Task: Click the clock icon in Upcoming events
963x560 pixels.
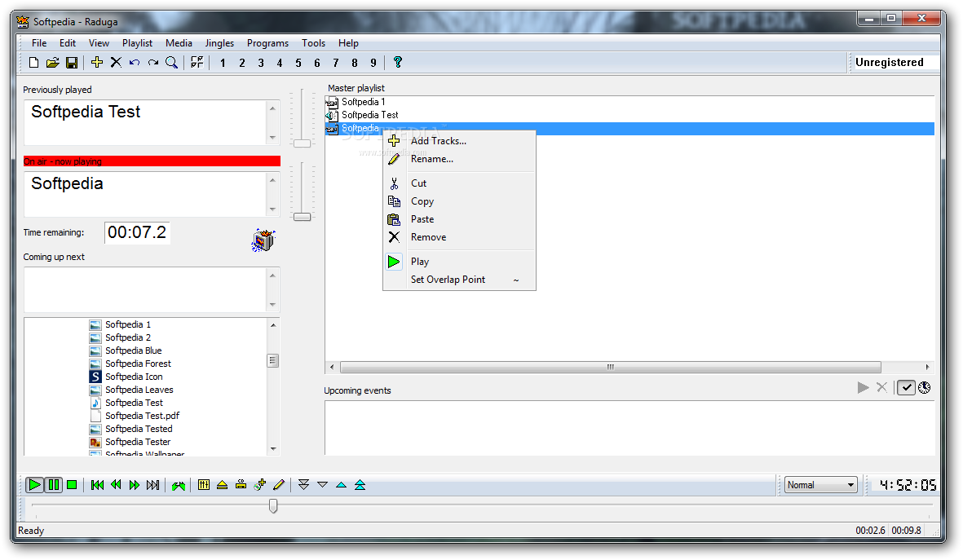Action: (x=925, y=387)
